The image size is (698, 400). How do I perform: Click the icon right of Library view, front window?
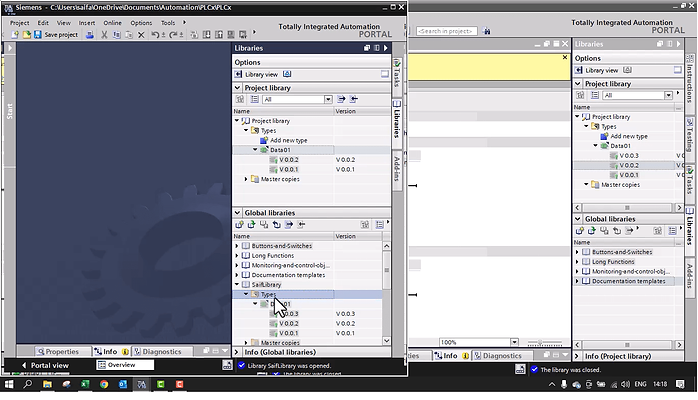click(287, 74)
